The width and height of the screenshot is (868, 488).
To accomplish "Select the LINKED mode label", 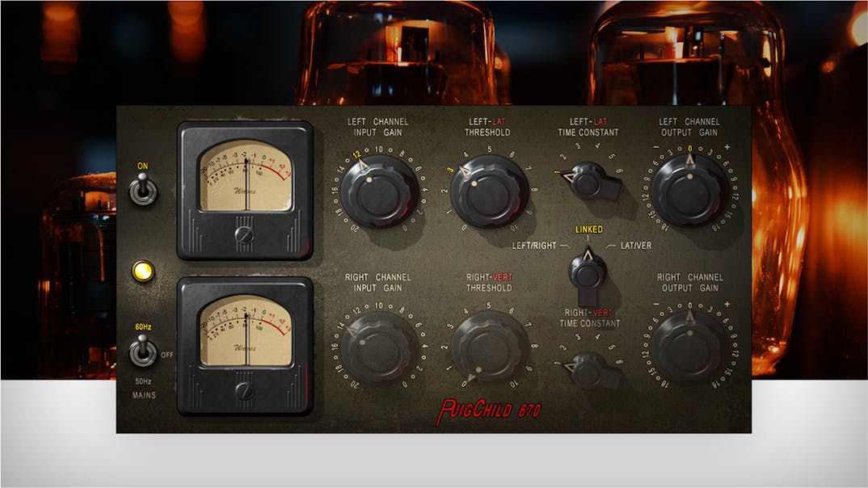I will [588, 229].
